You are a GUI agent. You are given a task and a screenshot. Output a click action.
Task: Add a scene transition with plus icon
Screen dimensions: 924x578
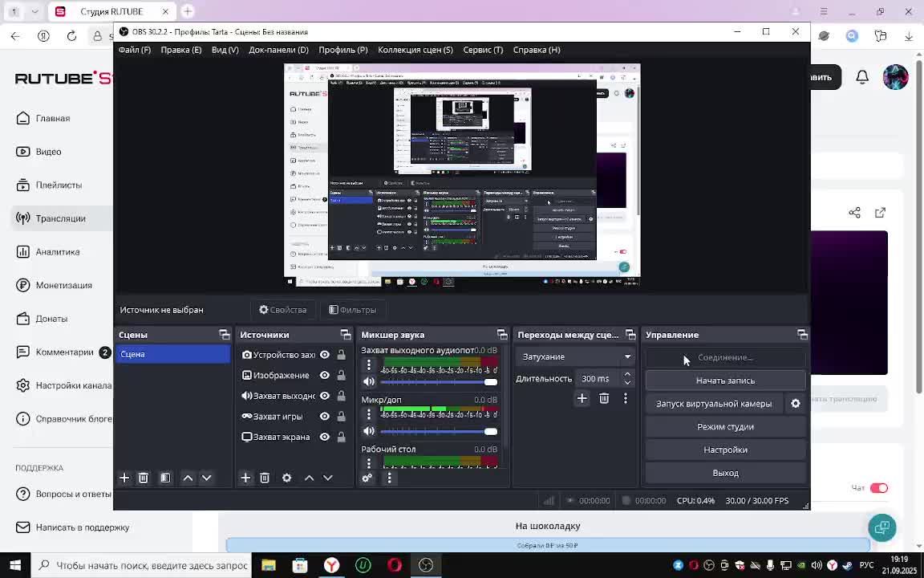click(582, 399)
